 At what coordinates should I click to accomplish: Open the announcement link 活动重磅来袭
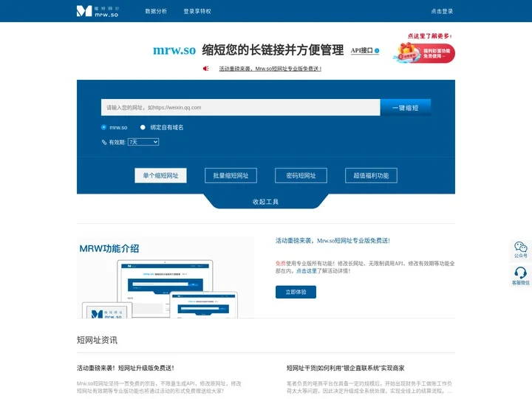pyautogui.click(x=270, y=69)
